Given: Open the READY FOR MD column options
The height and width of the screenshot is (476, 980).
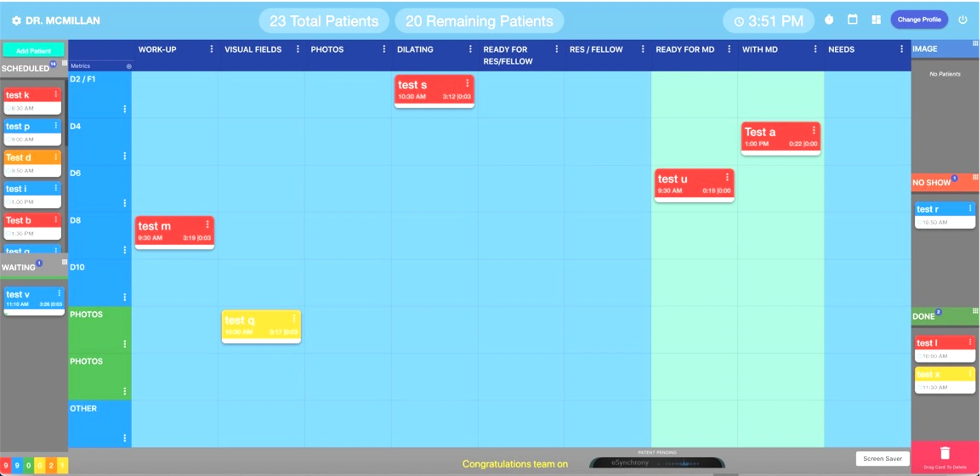Looking at the screenshot, I should (729, 49).
